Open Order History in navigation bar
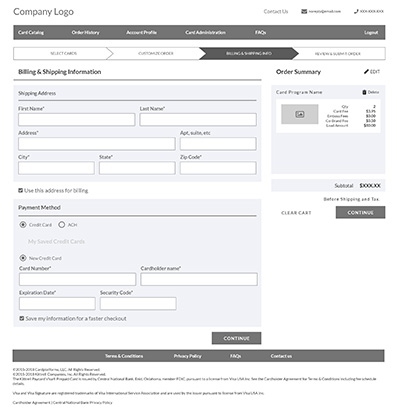The height and width of the screenshot is (410, 397). 85,32
